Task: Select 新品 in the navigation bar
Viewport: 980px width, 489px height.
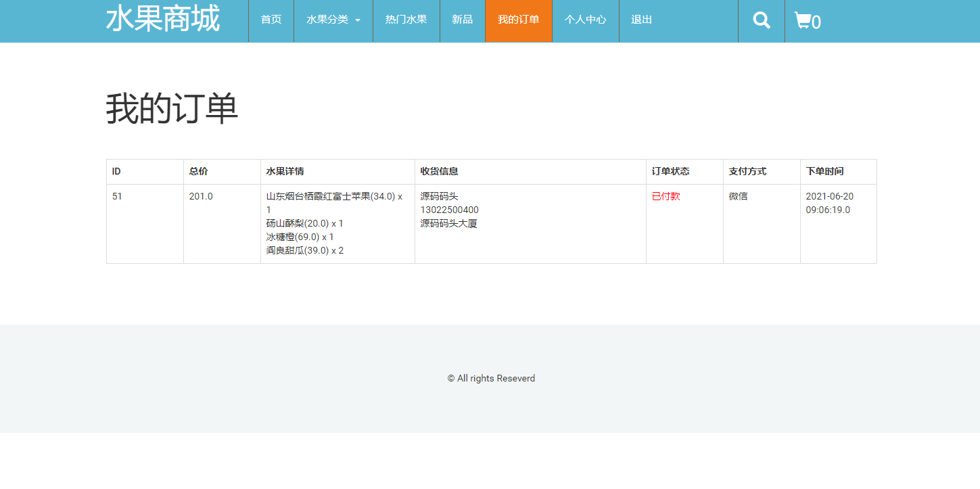Action: 462,20
